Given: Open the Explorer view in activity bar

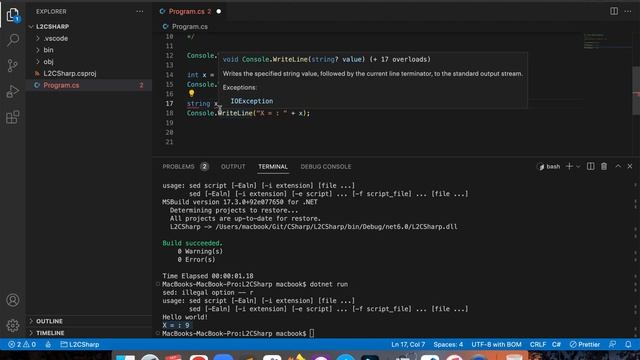Looking at the screenshot, I should tap(13, 15).
